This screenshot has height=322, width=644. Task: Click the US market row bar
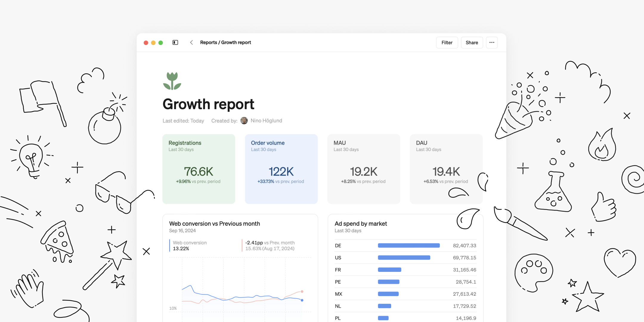pos(404,258)
